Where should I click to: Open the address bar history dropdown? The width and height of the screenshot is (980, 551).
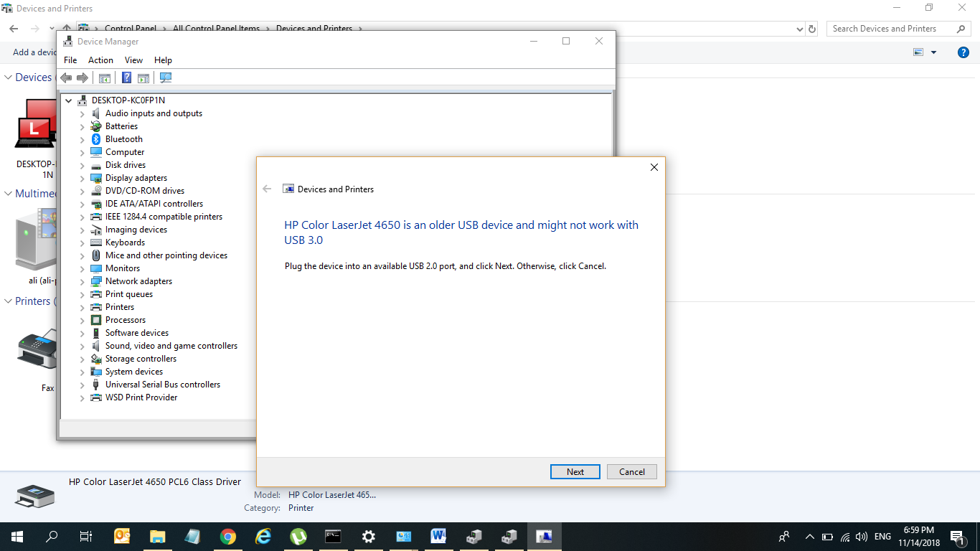coord(800,29)
